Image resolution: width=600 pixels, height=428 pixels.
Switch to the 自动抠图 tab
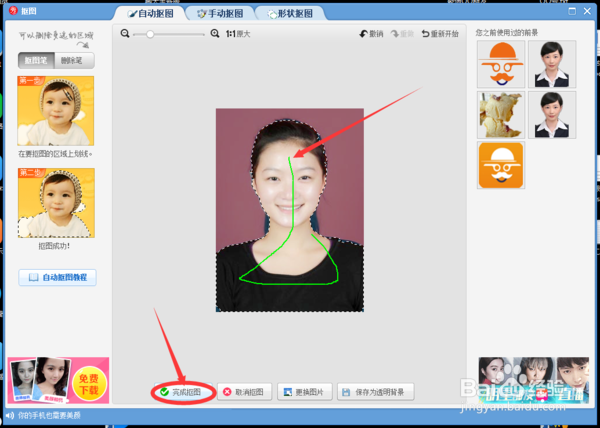pos(150,13)
